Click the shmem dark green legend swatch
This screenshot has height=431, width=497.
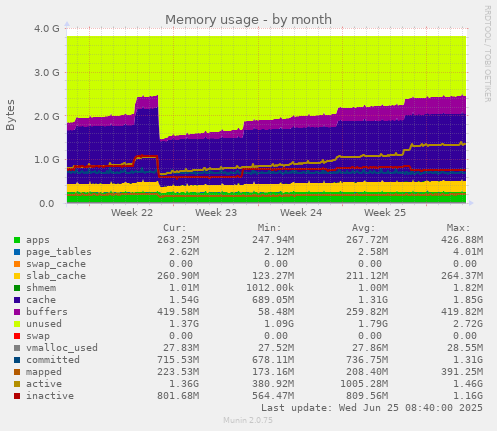[17, 288]
